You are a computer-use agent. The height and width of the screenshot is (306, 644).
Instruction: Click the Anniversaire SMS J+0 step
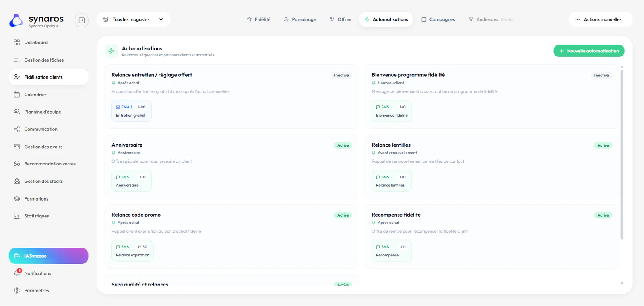pos(132,181)
